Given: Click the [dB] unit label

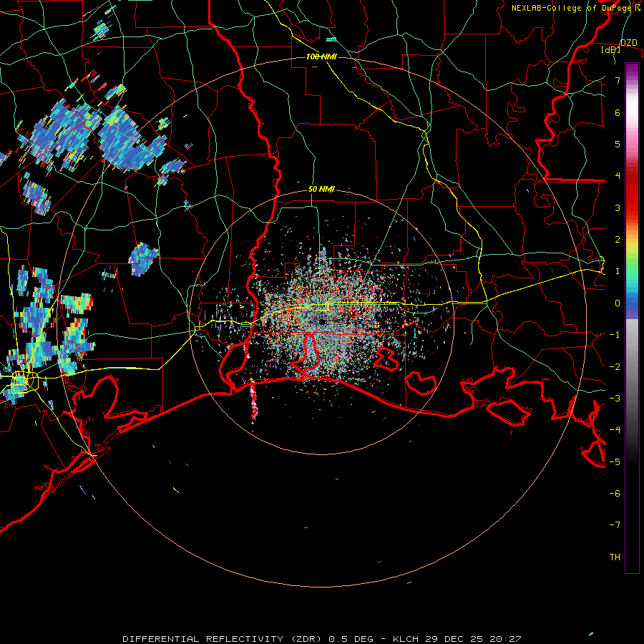Looking at the screenshot, I should pyautogui.click(x=610, y=49).
